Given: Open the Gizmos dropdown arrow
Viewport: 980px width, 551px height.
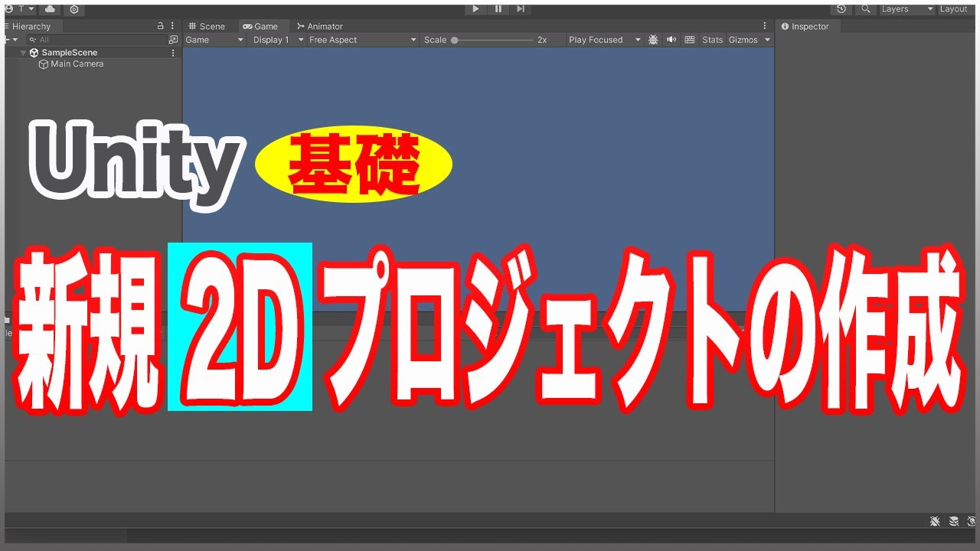Looking at the screenshot, I should (x=767, y=40).
